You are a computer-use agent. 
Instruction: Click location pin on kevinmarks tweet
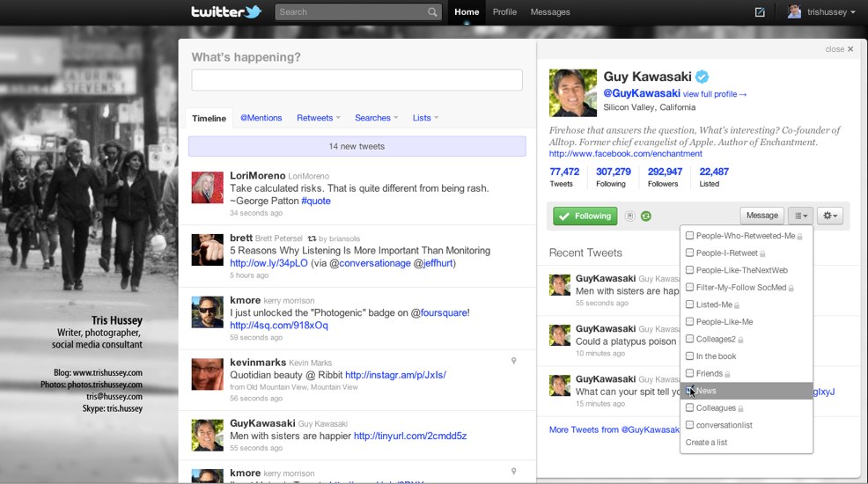514,361
